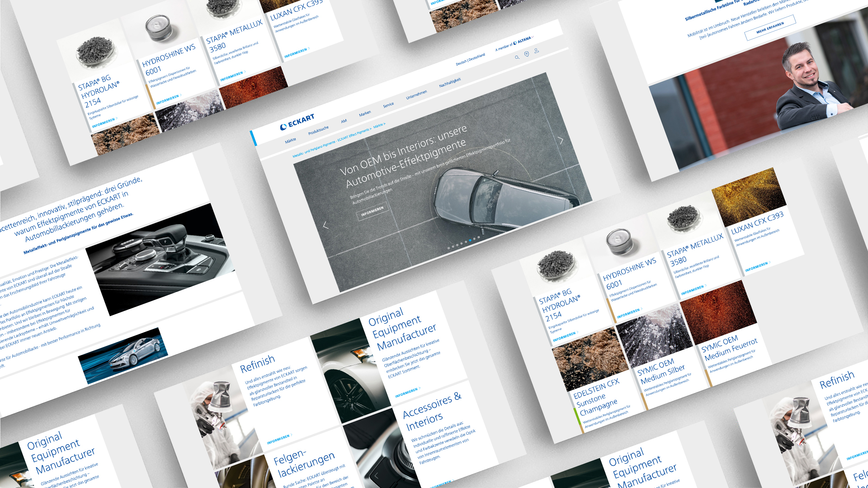Image resolution: width=868 pixels, height=488 pixels.
Task: Open the Deutsch | Deutschland language selector
Action: click(470, 59)
